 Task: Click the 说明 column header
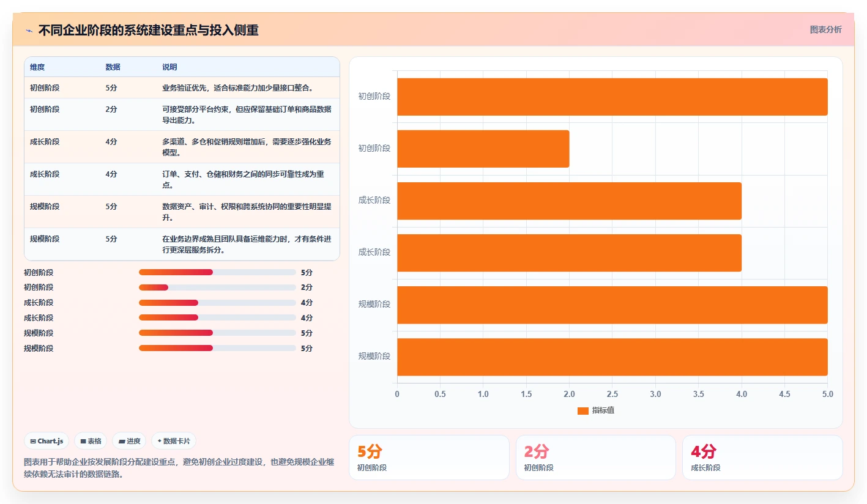point(169,67)
